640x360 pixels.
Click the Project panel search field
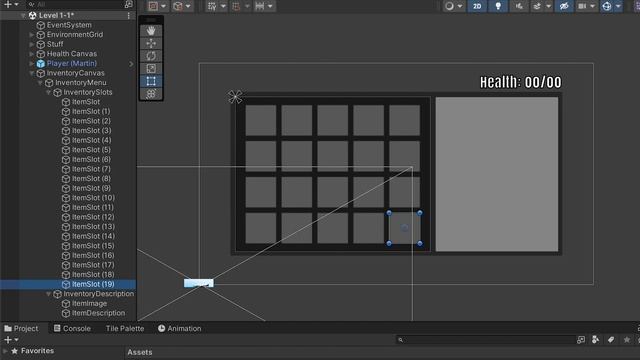pos(485,340)
